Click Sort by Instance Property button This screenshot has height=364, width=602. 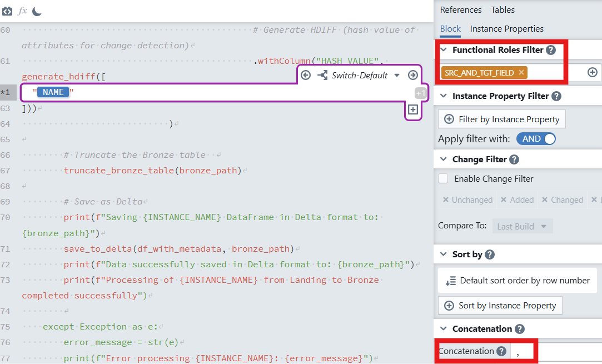click(500, 305)
